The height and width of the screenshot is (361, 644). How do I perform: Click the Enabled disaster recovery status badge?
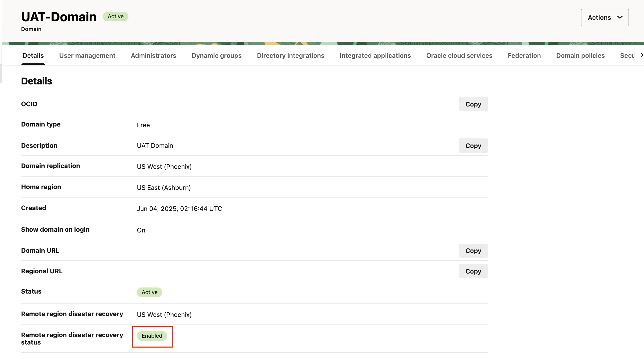pos(152,336)
